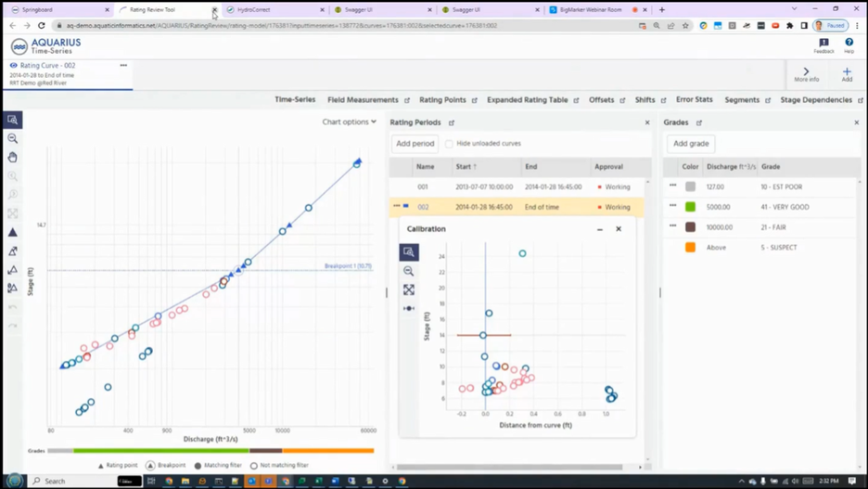
Task: Toggle visibility eye for Rating Curve 002
Action: (x=13, y=65)
